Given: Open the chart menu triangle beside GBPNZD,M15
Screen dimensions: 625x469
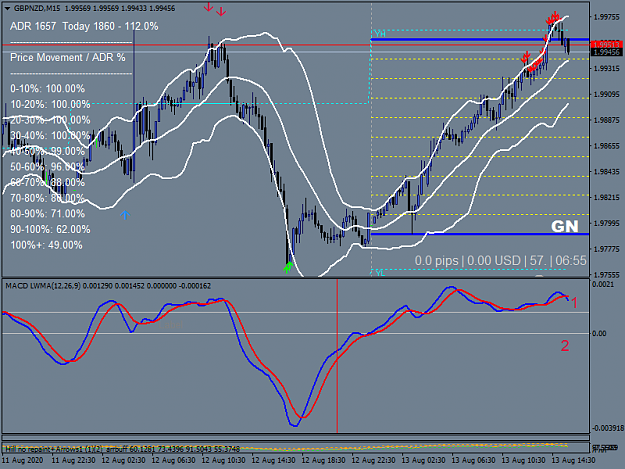Looking at the screenshot, I should [7, 8].
